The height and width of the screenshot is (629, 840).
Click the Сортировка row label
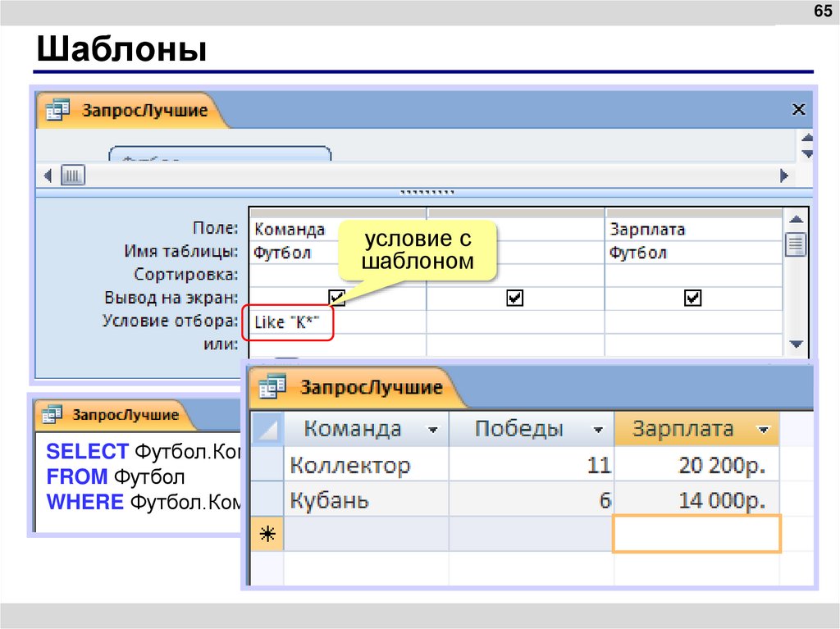pos(186,275)
